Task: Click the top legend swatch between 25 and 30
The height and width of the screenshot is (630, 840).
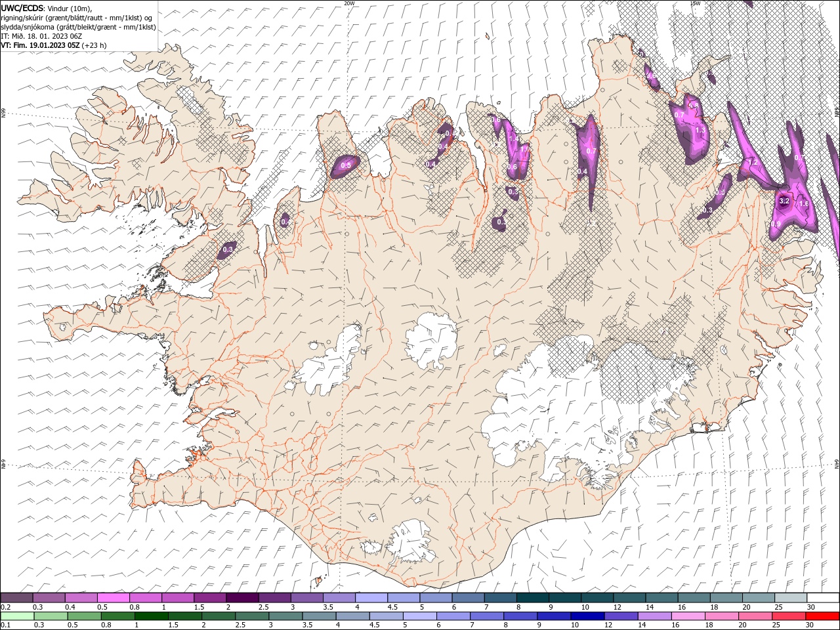Action: point(790,598)
